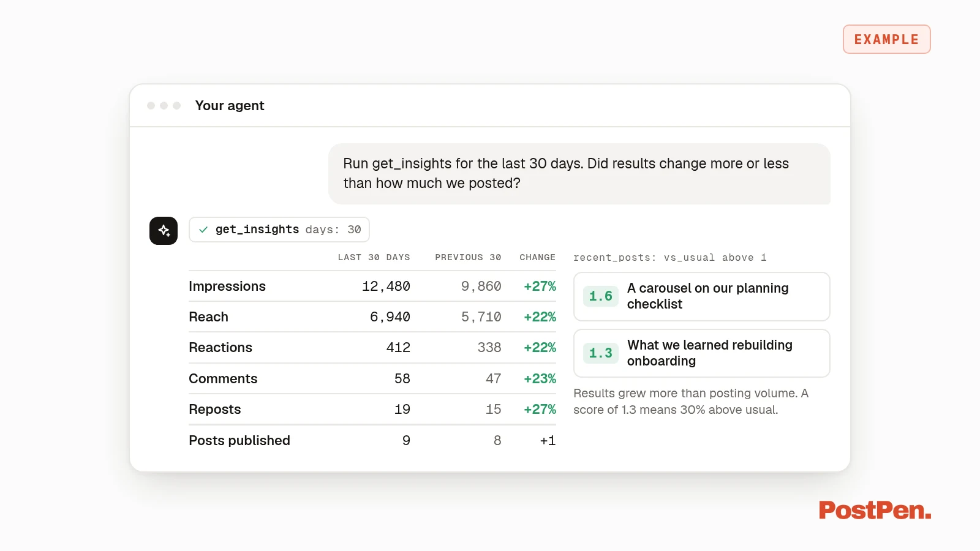Click the LAST 30 DAYS column header
The height and width of the screenshot is (551, 980).
click(374, 257)
